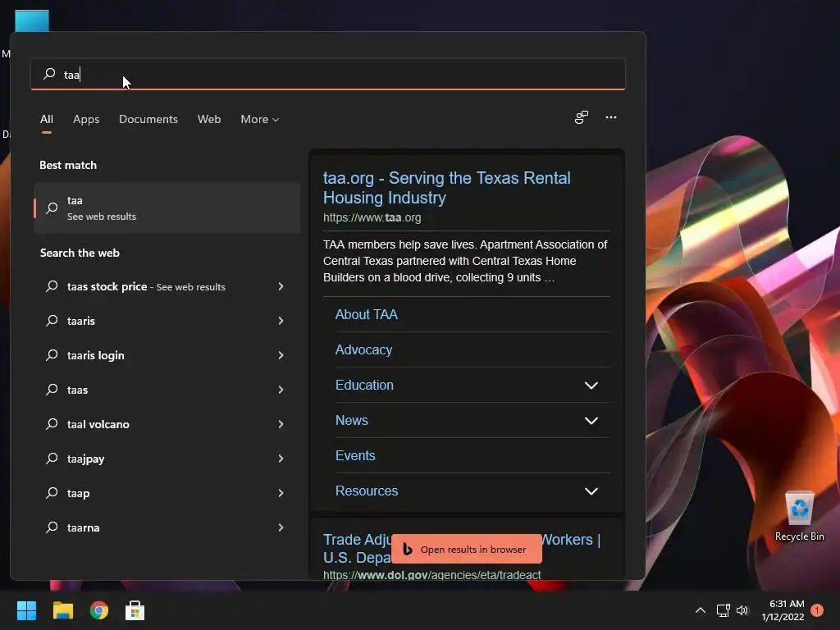Screen dimensions: 840x630
Task: Open the Recycle Bin desktop icon
Action: click(799, 517)
